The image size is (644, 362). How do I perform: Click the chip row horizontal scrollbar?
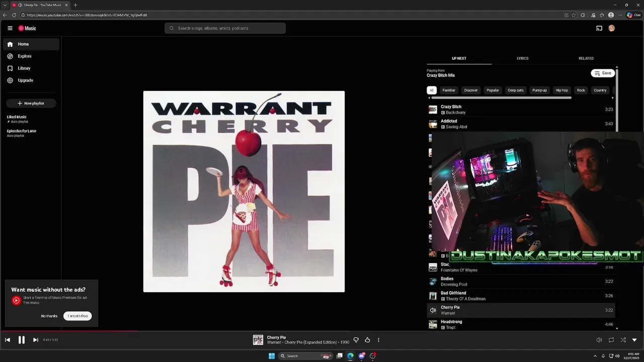502,98
